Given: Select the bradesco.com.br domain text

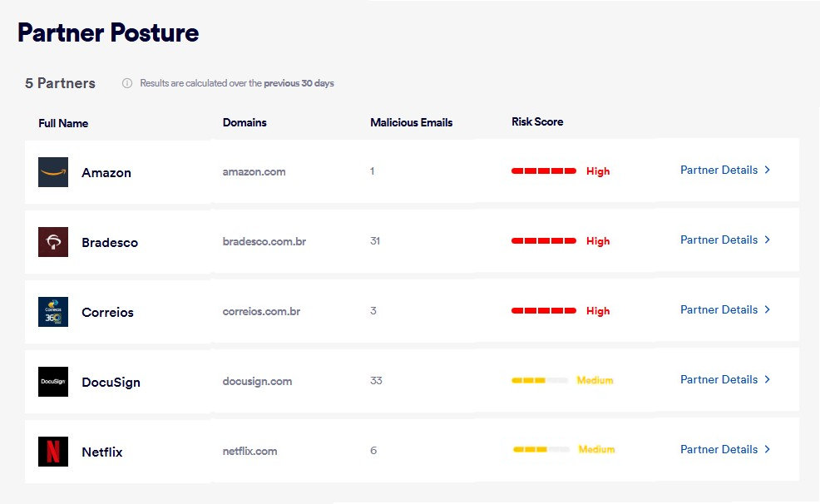Looking at the screenshot, I should tap(264, 242).
